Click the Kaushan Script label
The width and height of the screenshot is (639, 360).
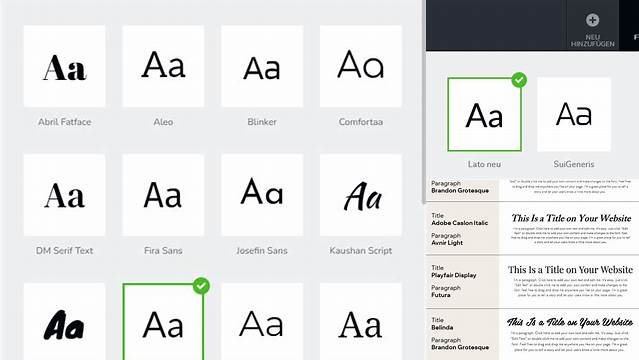361,251
